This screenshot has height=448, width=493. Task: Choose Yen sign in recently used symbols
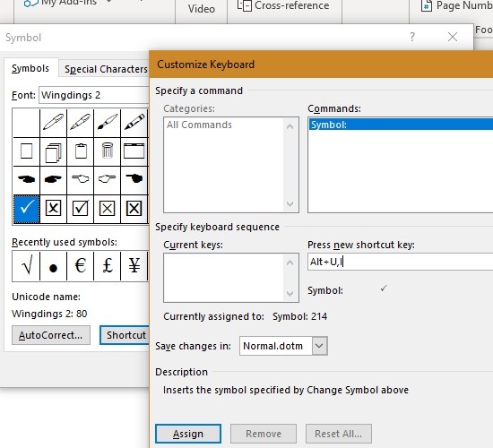click(x=134, y=266)
